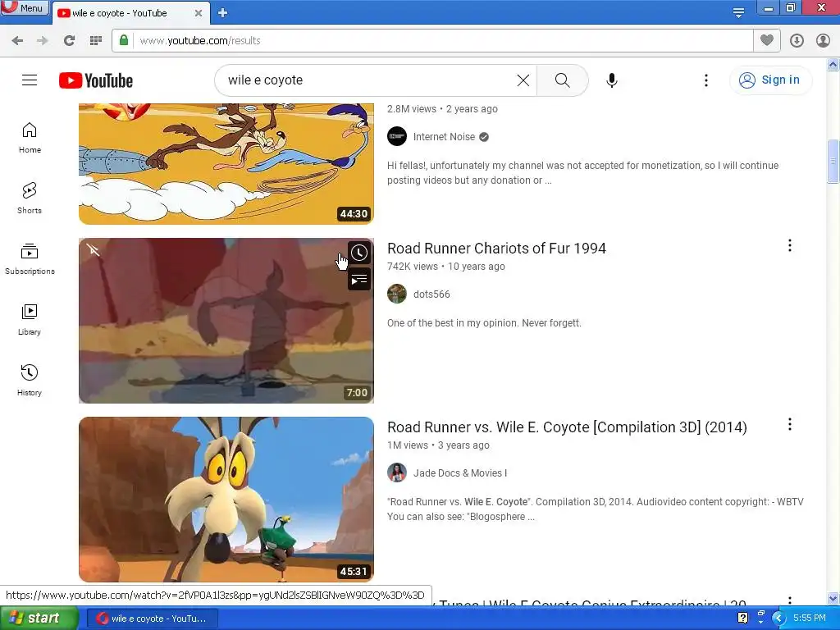The width and height of the screenshot is (840, 630).
Task: Open Subscriptions in the sidebar
Action: [30, 259]
